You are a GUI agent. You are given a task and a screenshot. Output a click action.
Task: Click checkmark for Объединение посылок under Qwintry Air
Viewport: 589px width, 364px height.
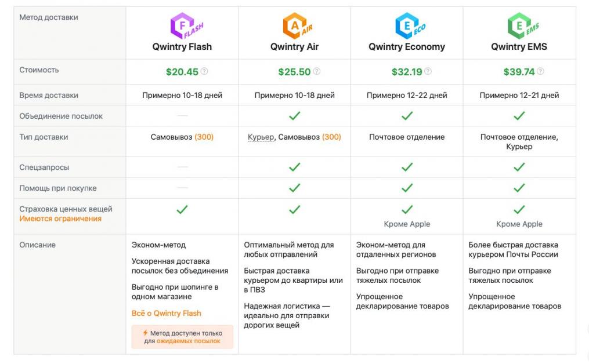tap(295, 115)
